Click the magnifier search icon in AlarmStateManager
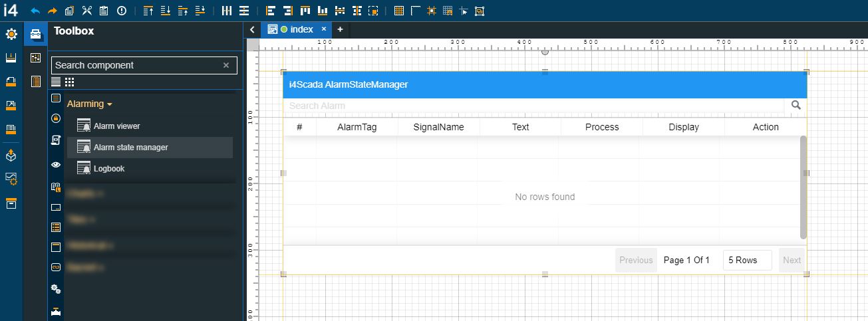The width and height of the screenshot is (868, 321). pyautogui.click(x=796, y=105)
